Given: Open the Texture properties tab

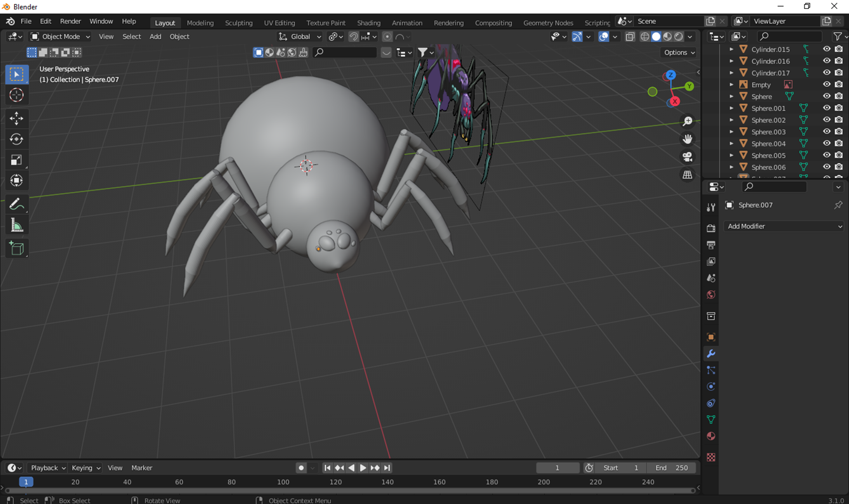Looking at the screenshot, I should click(x=711, y=457).
